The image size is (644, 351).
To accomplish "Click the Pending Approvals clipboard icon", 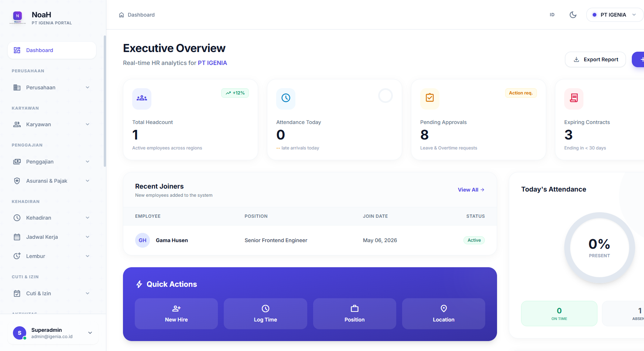I will tap(430, 98).
